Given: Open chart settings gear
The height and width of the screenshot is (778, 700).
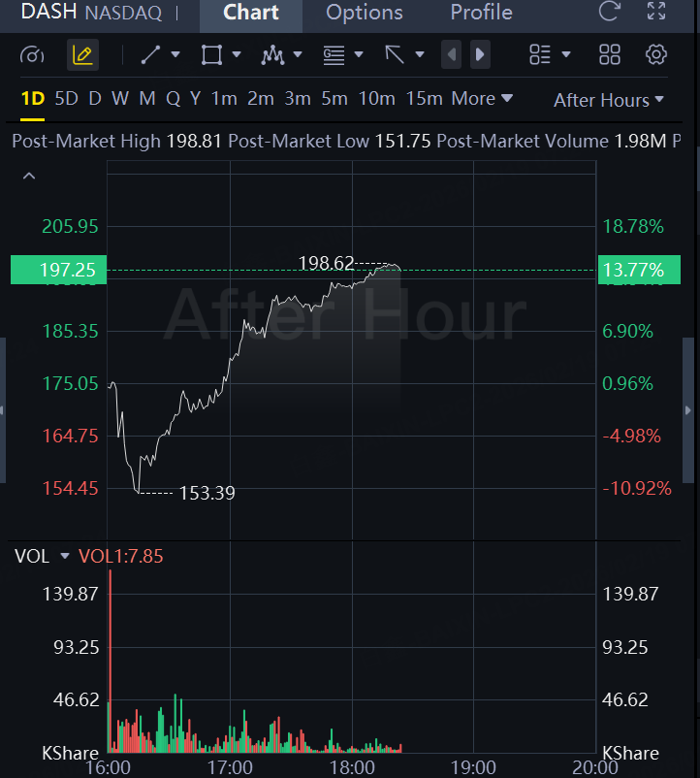Looking at the screenshot, I should [x=655, y=54].
